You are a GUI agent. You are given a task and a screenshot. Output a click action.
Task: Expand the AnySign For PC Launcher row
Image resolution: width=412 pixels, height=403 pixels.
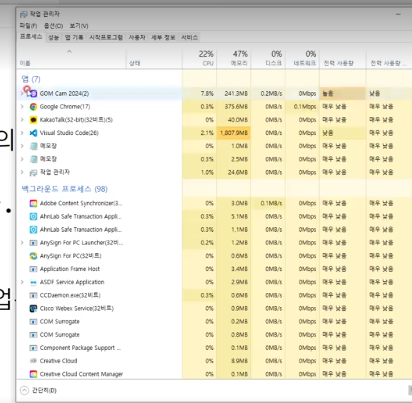[22, 243]
